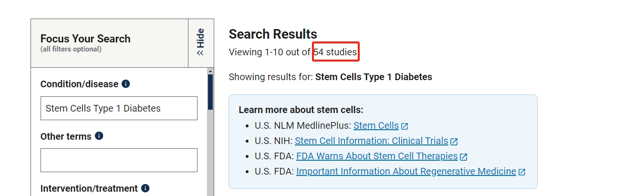Open the Intervention/treatment info tooltip icon
Image resolution: width=644 pixels, height=196 pixels.
(x=145, y=188)
